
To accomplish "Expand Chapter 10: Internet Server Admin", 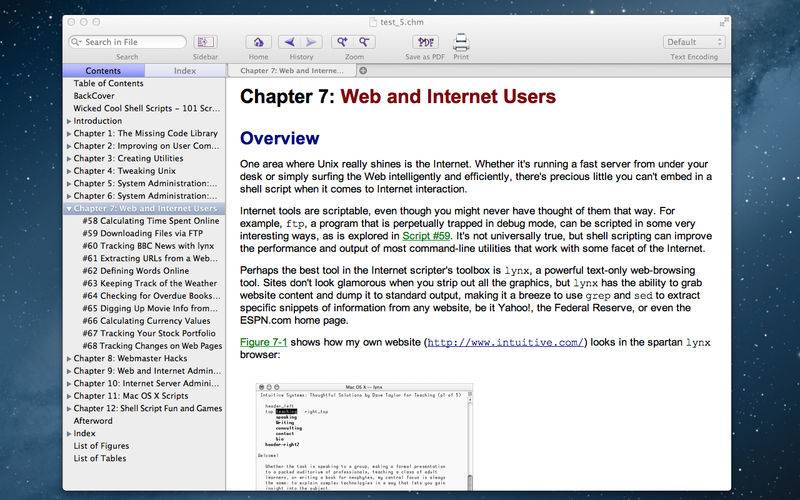I will pos(69,384).
